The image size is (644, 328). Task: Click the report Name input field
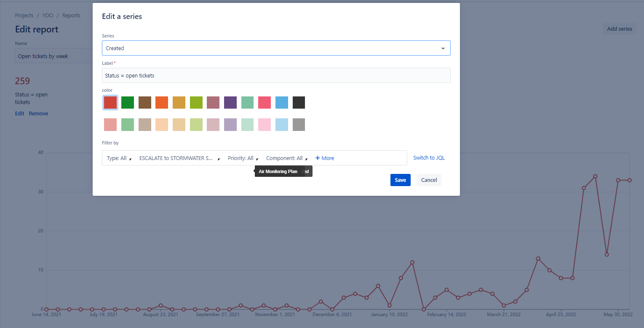tap(54, 56)
